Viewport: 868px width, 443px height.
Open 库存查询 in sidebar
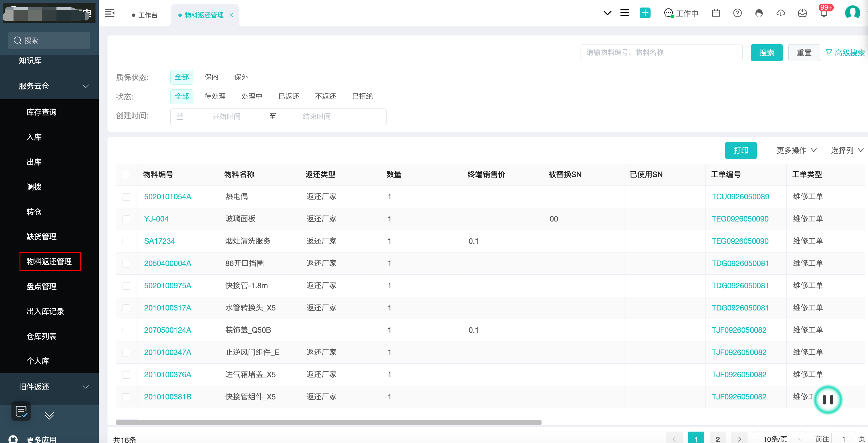[x=41, y=112]
